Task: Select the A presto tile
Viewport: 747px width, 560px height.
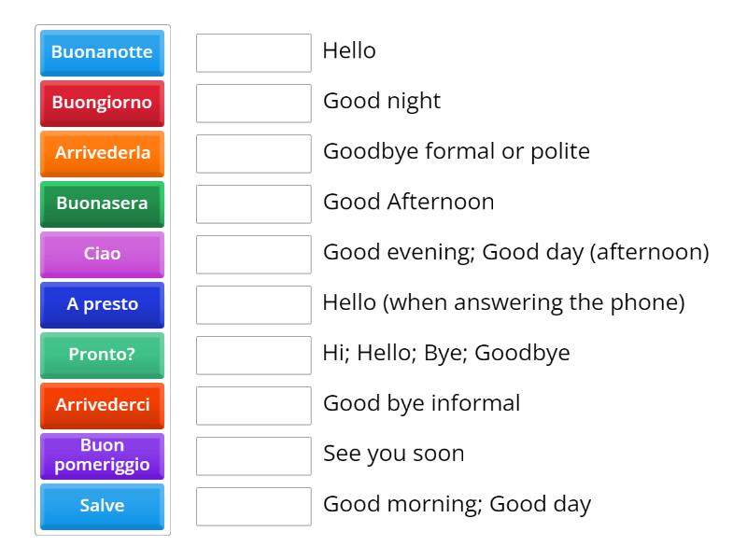Action: point(102,304)
